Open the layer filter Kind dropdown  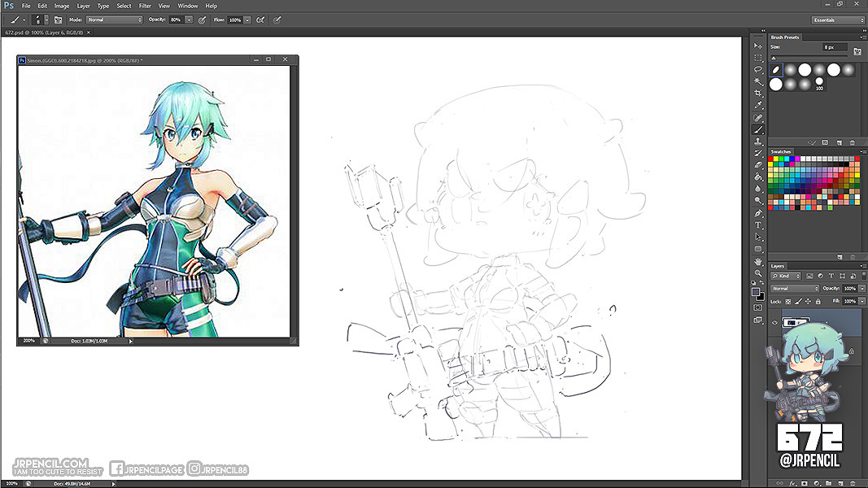786,276
